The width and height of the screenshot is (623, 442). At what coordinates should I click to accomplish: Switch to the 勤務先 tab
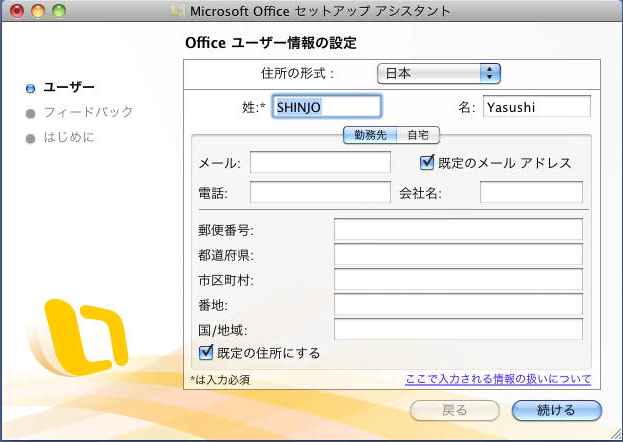pyautogui.click(x=370, y=135)
